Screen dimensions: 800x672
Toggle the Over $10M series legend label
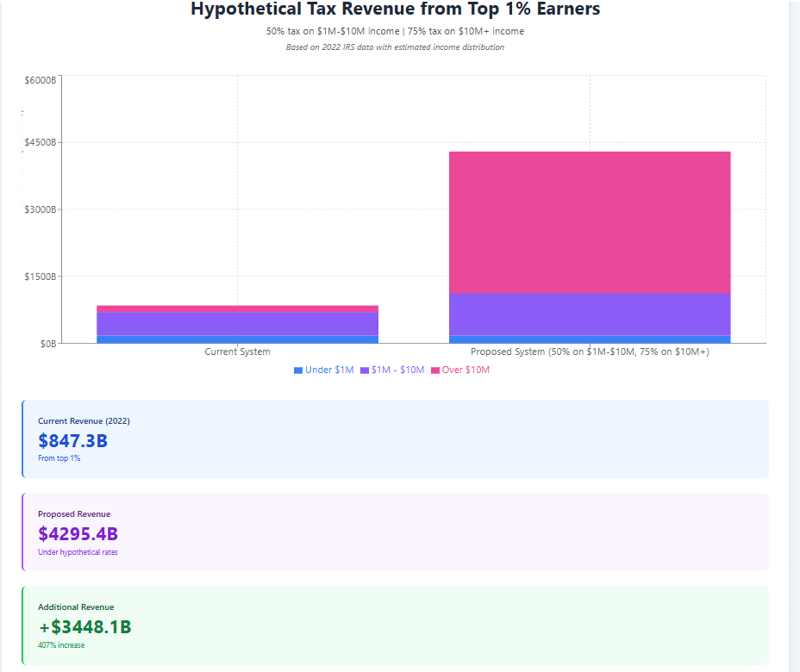coord(466,370)
